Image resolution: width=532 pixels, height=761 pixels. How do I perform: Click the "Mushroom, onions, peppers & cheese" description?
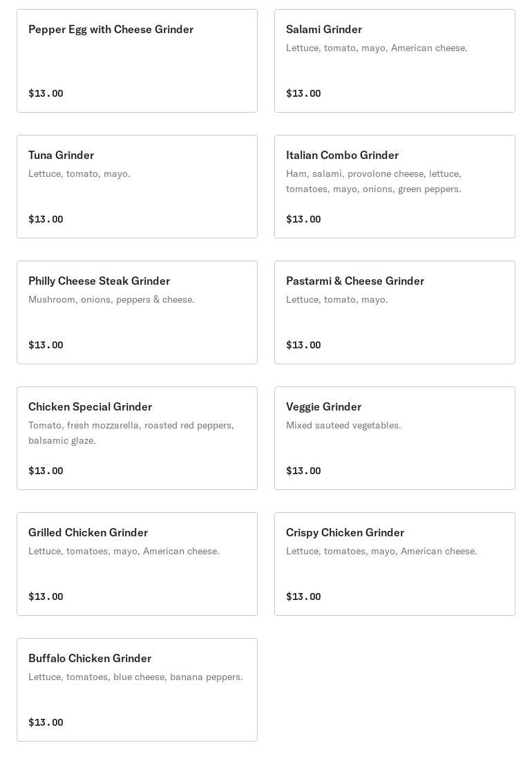111,299
